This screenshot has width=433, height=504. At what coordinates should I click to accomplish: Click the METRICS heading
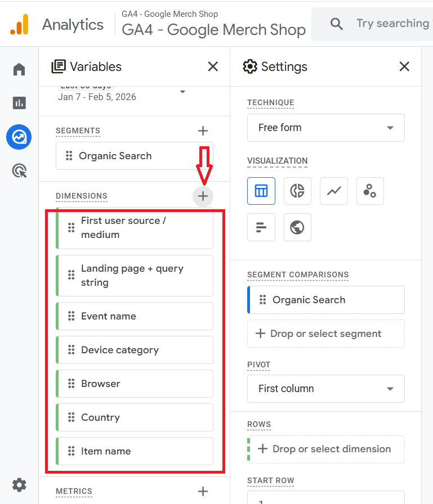[74, 491]
